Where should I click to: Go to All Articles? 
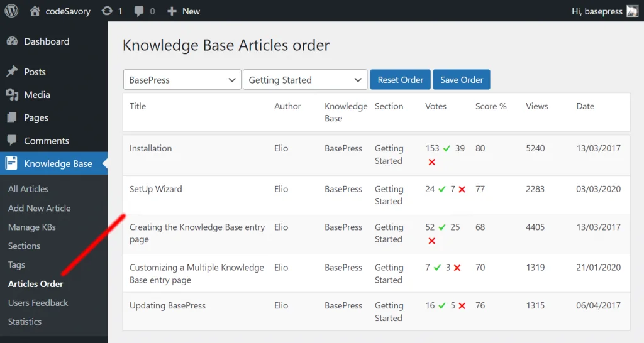[28, 189]
